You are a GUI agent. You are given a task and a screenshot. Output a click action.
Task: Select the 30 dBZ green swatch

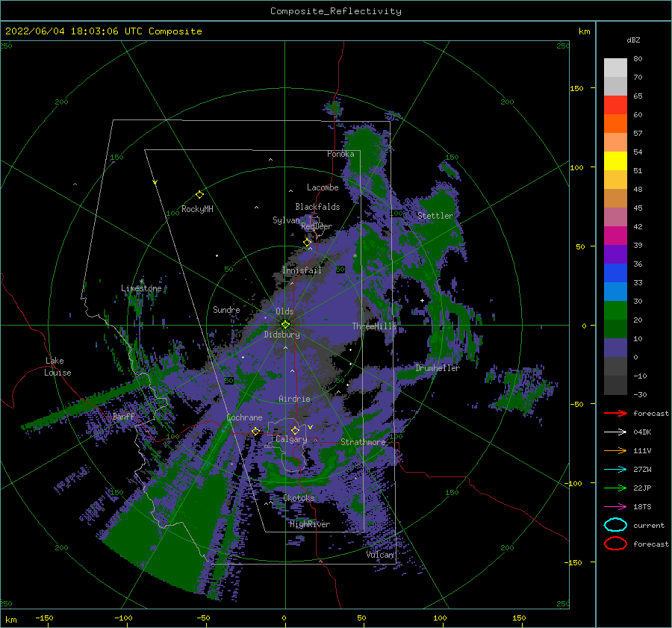[615, 310]
